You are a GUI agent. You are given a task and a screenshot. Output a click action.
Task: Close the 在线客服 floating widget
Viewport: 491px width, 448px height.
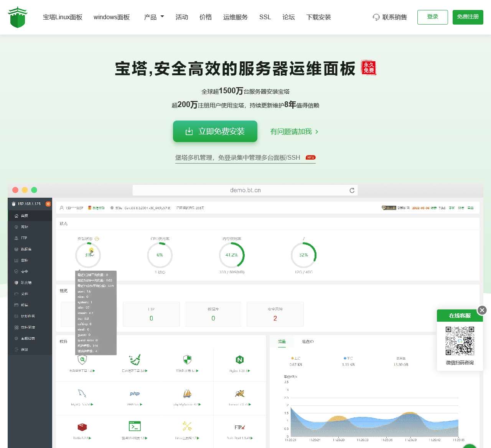tap(482, 310)
